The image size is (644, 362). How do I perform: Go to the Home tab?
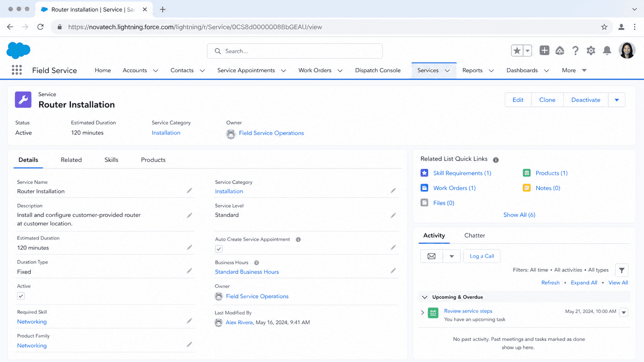(x=103, y=70)
